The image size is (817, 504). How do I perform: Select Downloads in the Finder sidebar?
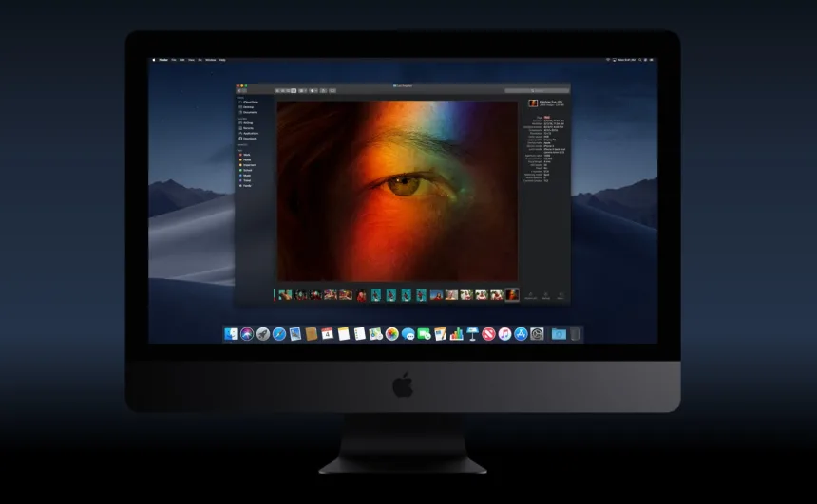(x=249, y=139)
